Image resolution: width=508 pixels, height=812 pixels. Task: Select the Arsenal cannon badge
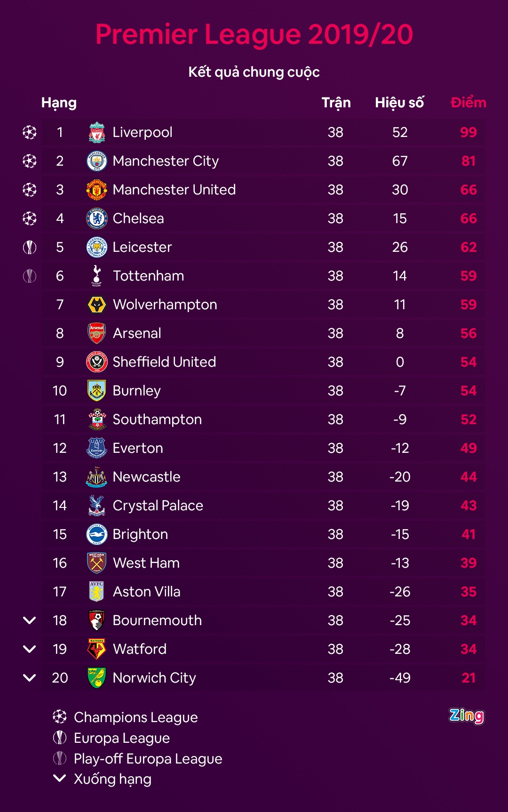(97, 333)
